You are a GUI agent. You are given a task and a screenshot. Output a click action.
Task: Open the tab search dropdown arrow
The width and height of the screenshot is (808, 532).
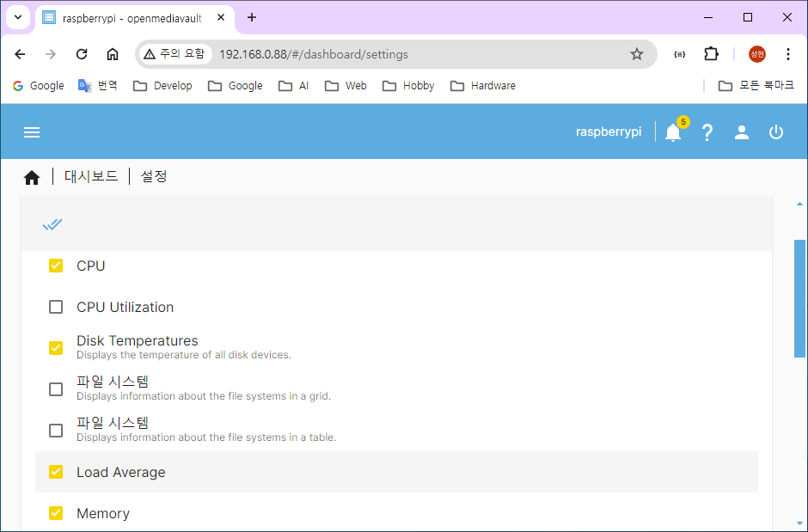(18, 17)
